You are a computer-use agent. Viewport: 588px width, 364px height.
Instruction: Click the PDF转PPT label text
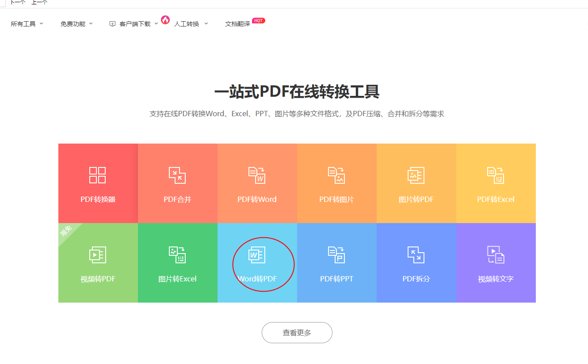(x=336, y=279)
